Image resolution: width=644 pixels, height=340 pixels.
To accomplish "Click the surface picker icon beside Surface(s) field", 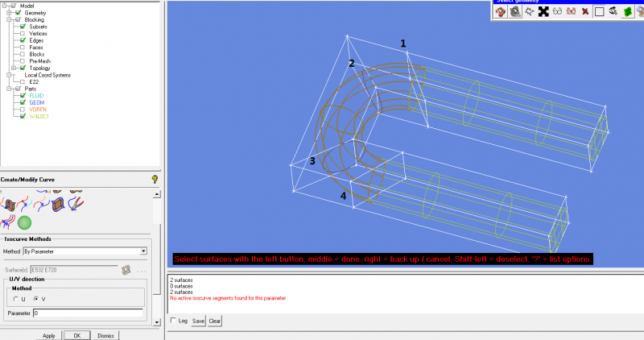I will point(126,270).
